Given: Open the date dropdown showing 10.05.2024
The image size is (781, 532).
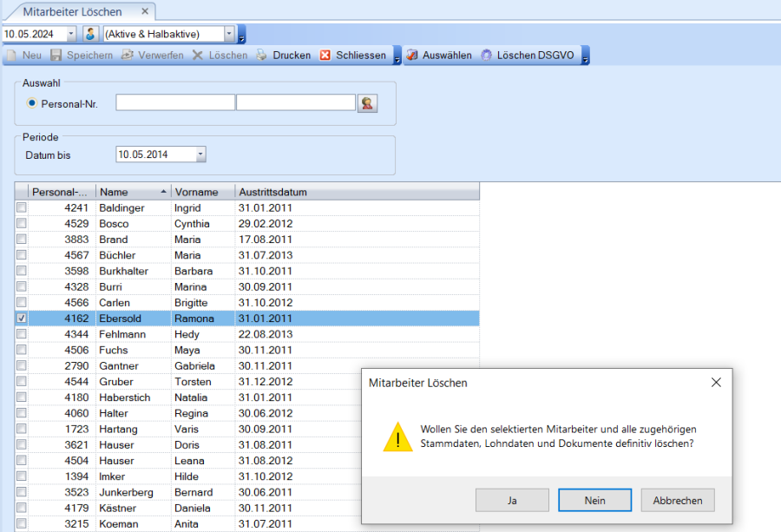Looking at the screenshot, I should (71, 34).
